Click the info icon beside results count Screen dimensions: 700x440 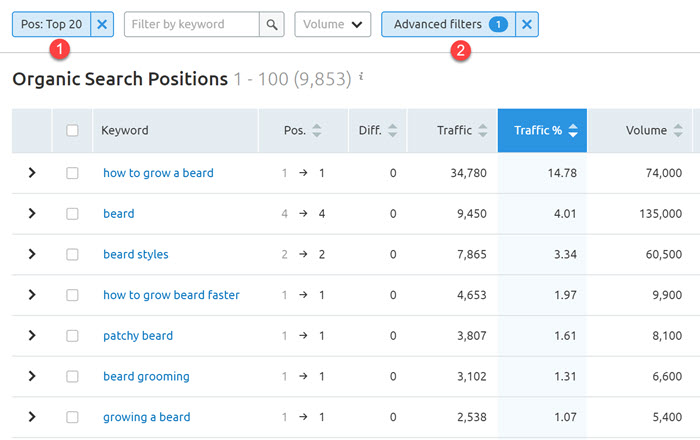[361, 77]
